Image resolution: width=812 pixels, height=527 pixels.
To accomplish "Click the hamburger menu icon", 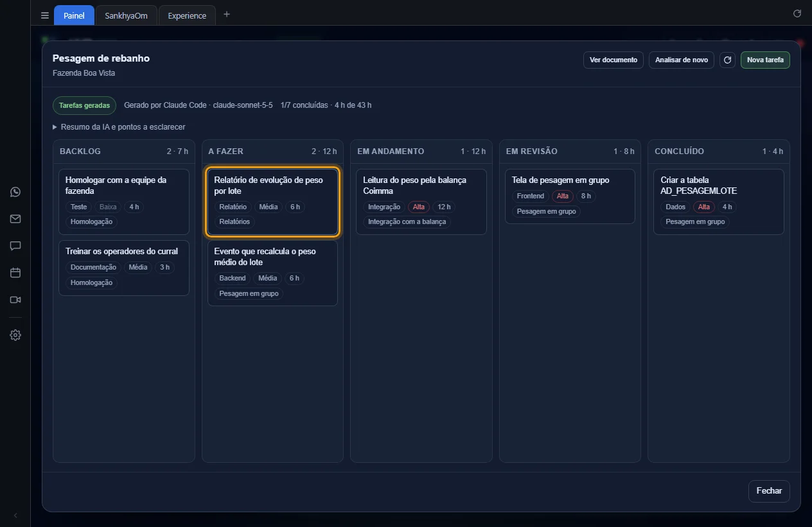I will pos(45,15).
